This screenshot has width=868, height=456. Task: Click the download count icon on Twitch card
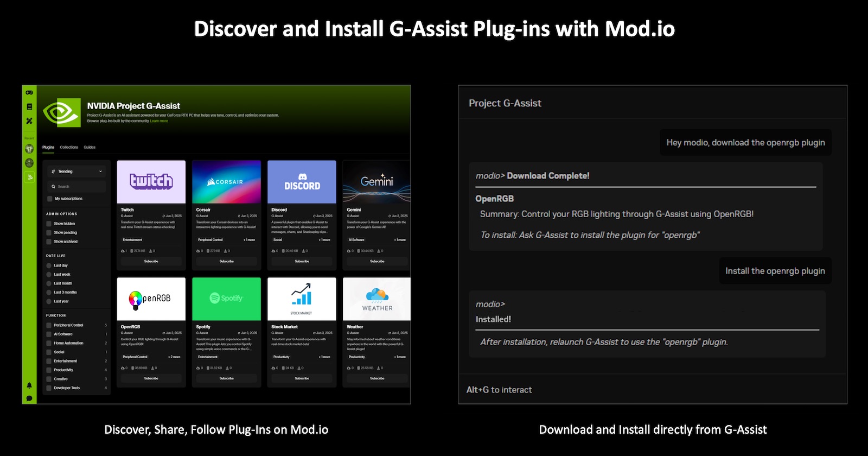[152, 251]
